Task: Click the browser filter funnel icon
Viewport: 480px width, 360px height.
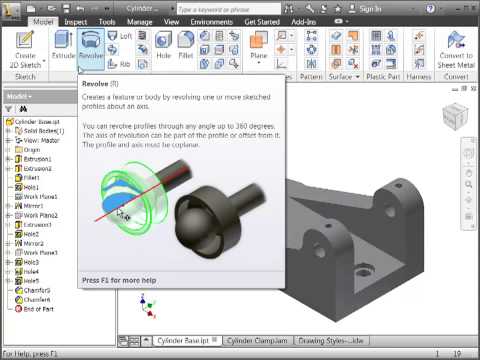Action: (x=9, y=109)
